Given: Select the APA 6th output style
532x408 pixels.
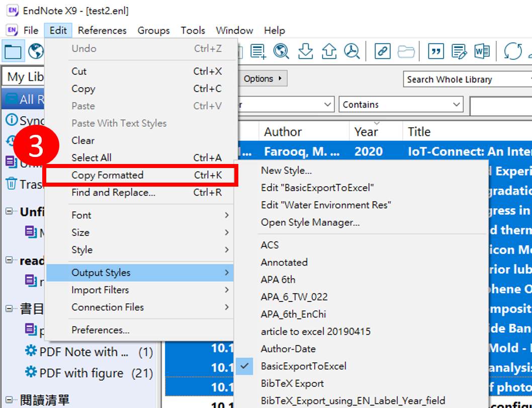Looking at the screenshot, I should tap(362, 280).
